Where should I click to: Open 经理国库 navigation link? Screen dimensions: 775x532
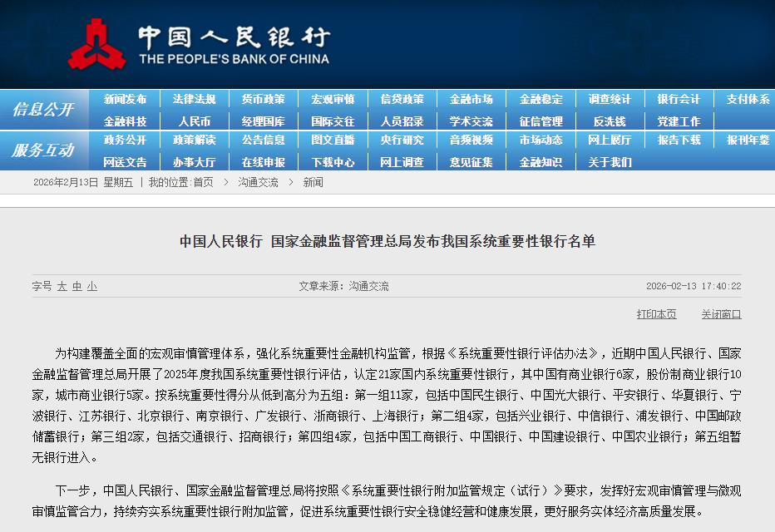pyautogui.click(x=264, y=121)
